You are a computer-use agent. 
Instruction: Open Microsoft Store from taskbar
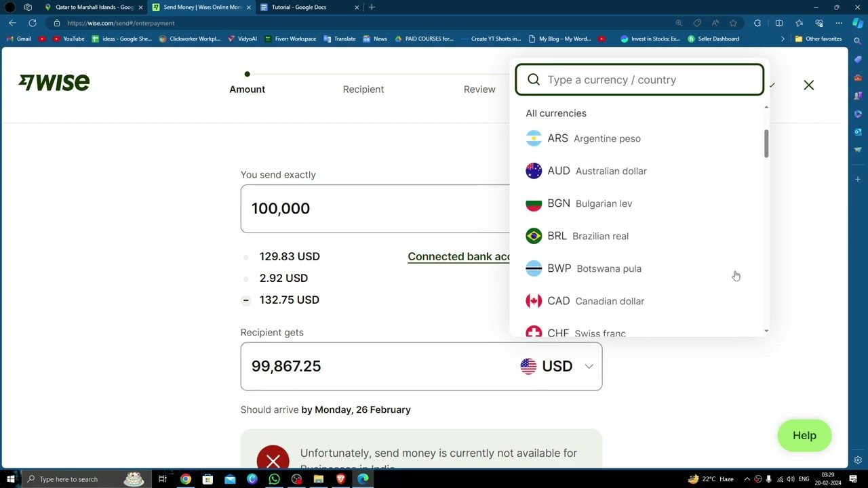[x=208, y=479]
